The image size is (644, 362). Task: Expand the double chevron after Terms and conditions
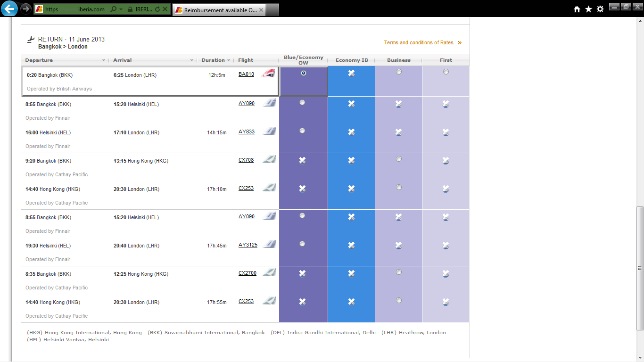tap(460, 43)
